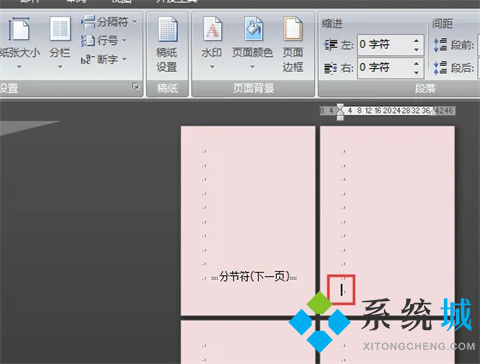The height and width of the screenshot is (364, 480).
Task: Click the left indent 左 icon
Action: coord(331,45)
